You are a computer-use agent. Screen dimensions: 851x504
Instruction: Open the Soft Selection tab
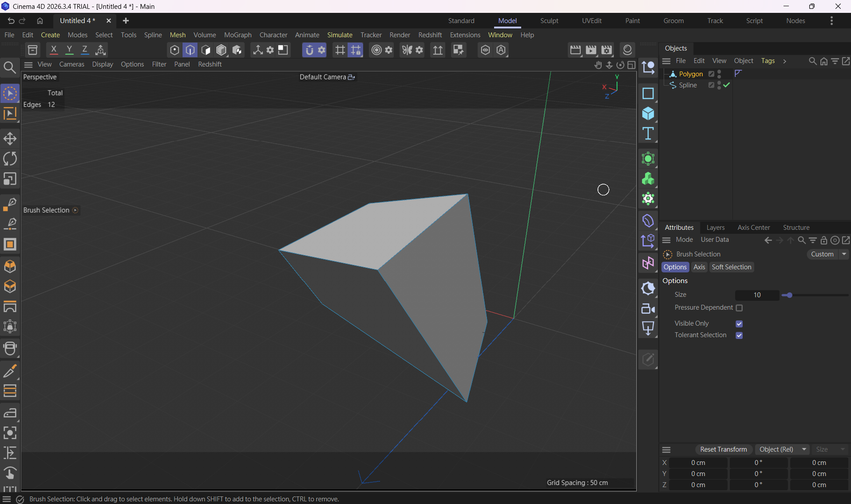[731, 267]
